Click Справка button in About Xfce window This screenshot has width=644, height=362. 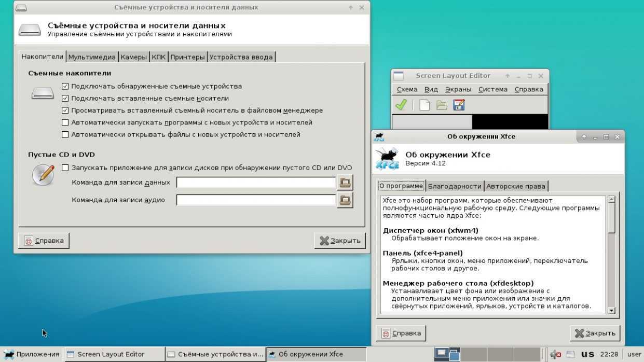(x=401, y=333)
